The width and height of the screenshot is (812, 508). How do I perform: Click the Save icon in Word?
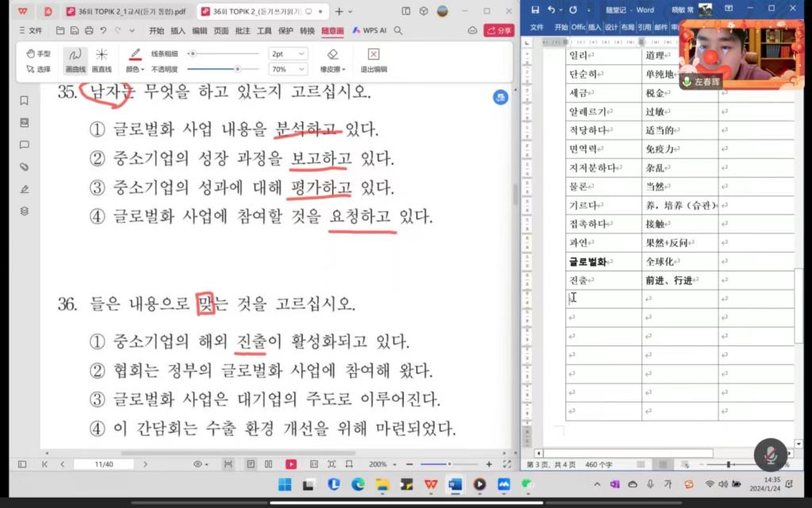[x=536, y=10]
